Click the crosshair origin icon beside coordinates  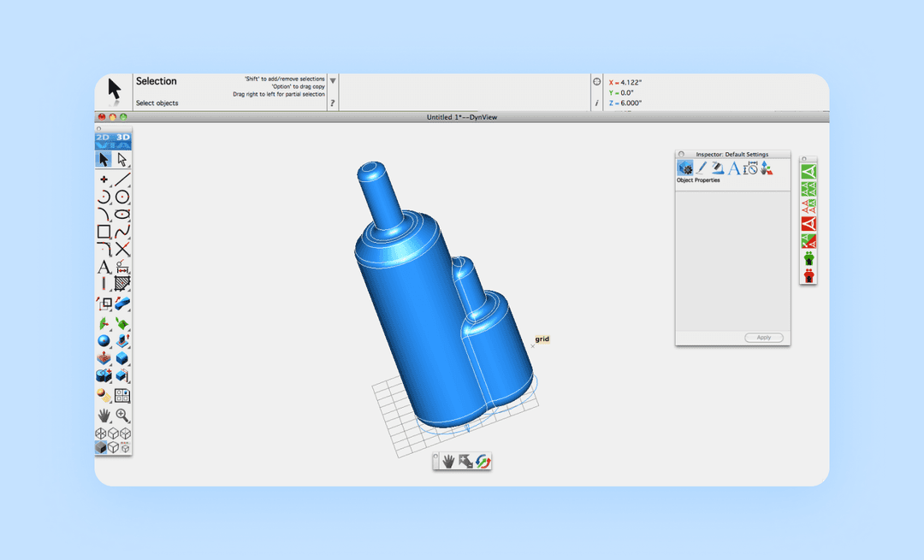(x=596, y=82)
